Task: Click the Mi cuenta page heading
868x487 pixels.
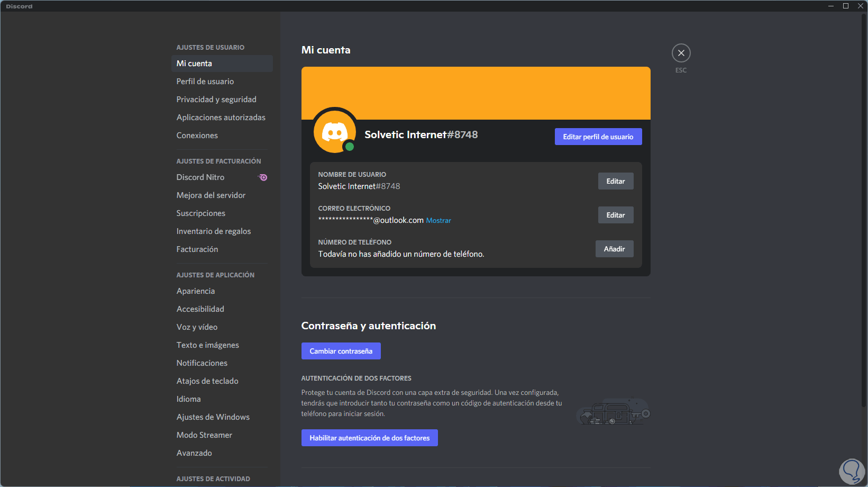Action: pyautogui.click(x=326, y=50)
